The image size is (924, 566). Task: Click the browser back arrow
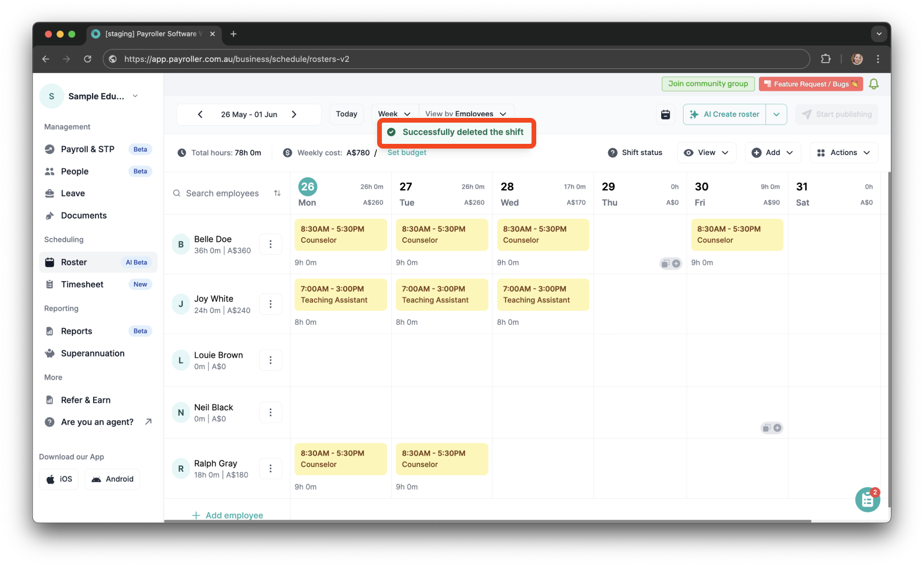point(46,59)
